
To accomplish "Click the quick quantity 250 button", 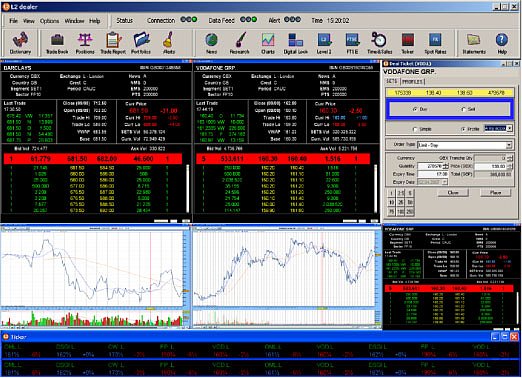I will pos(410,212).
